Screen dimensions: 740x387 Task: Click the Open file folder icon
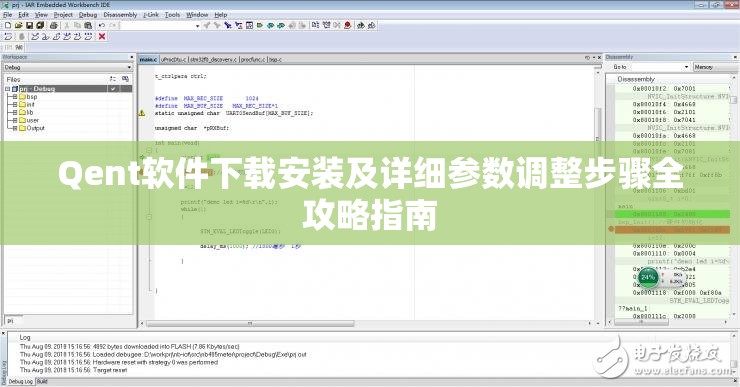pyautogui.click(x=18, y=25)
